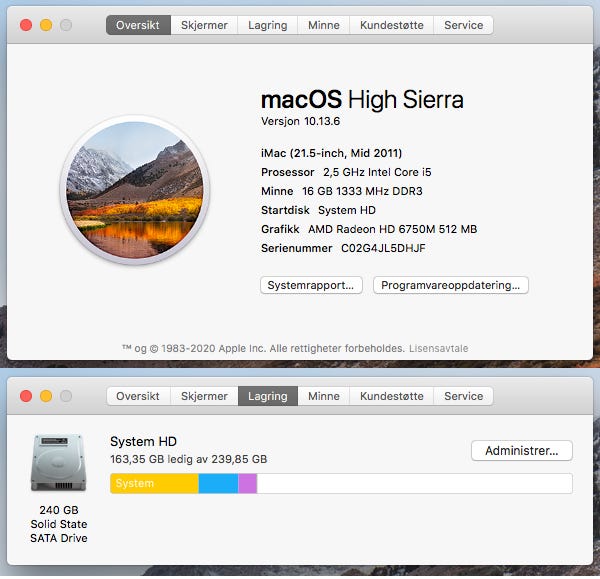Open Skjermer tab in the lower storage window
Viewport: 600px width, 579px height.
coord(204,396)
